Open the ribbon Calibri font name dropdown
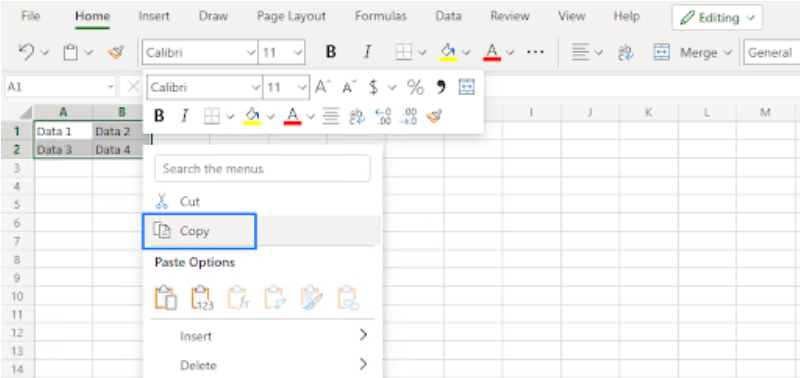Image resolution: width=800 pixels, height=378 pixels. coord(251,53)
